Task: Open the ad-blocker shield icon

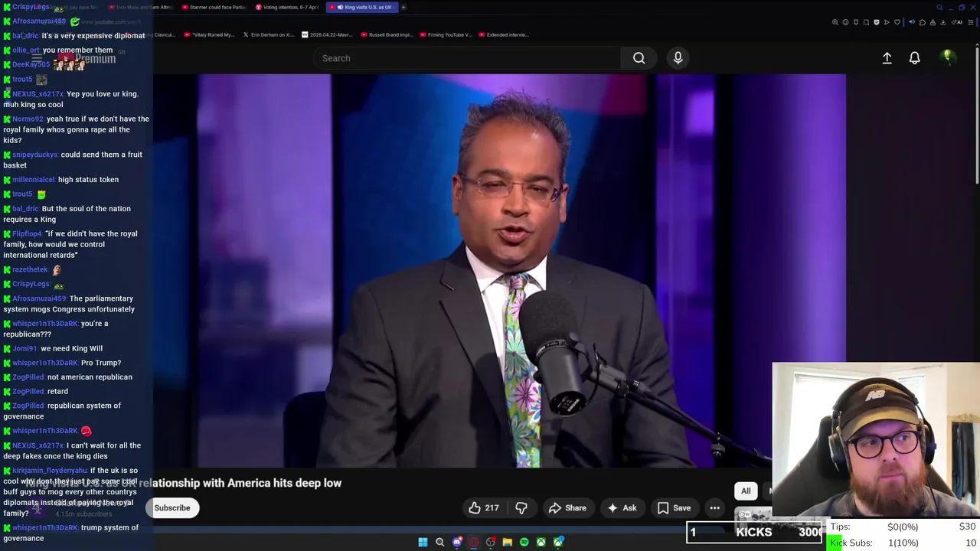Action: point(877,22)
